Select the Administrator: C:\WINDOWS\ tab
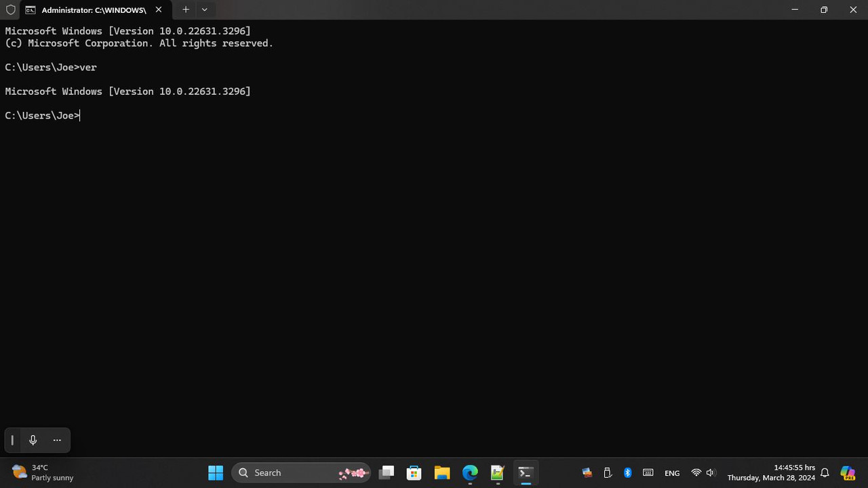This screenshot has height=488, width=868. coord(95,10)
